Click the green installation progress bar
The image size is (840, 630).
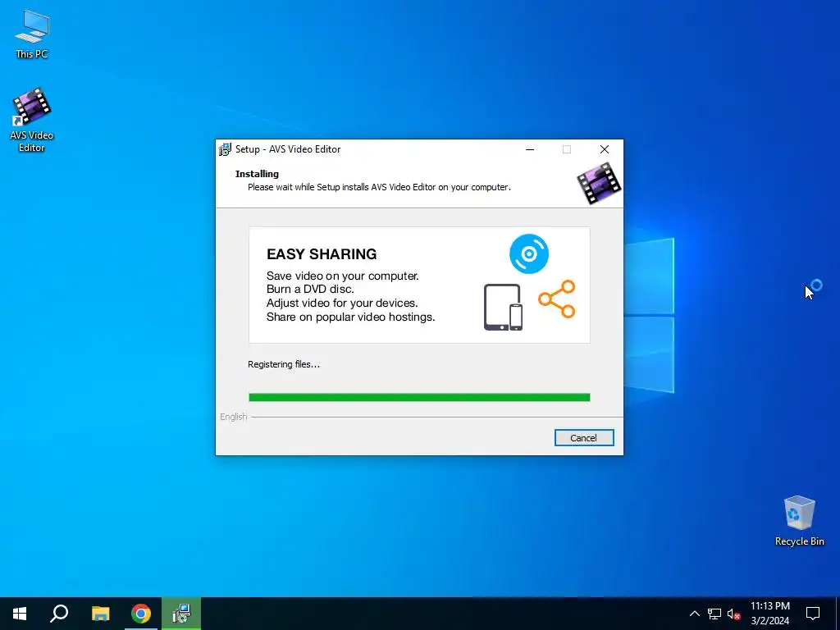click(x=419, y=397)
